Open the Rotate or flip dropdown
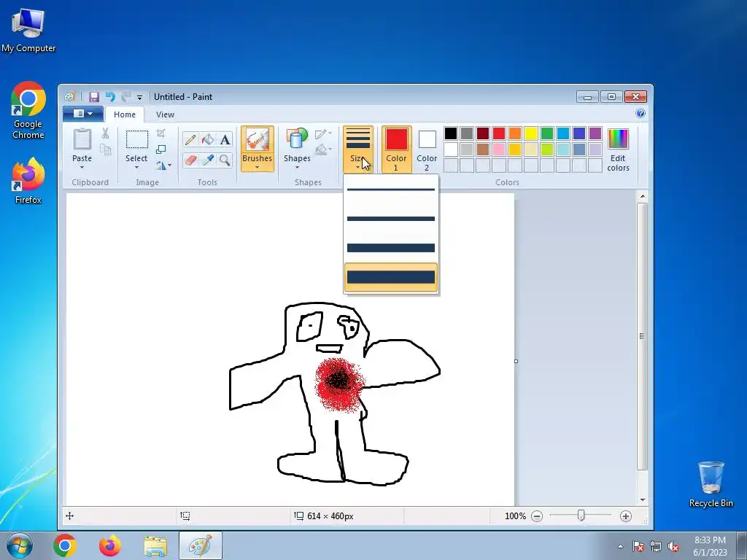747x560 pixels. [163, 166]
